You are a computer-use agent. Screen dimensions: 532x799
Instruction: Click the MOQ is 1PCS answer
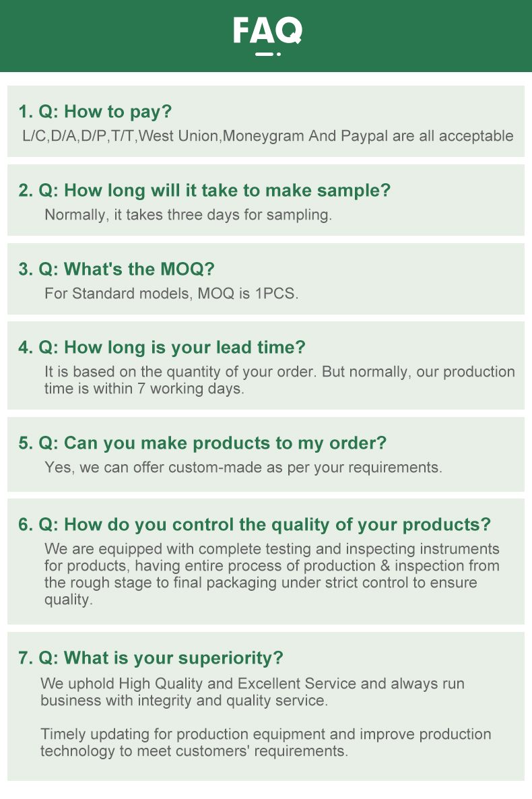171,294
